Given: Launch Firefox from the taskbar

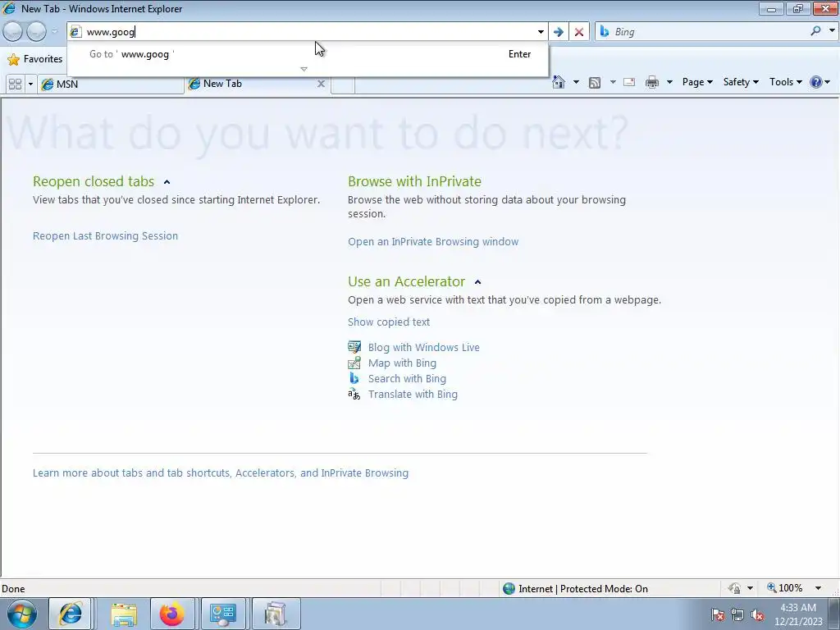Looking at the screenshot, I should click(172, 614).
